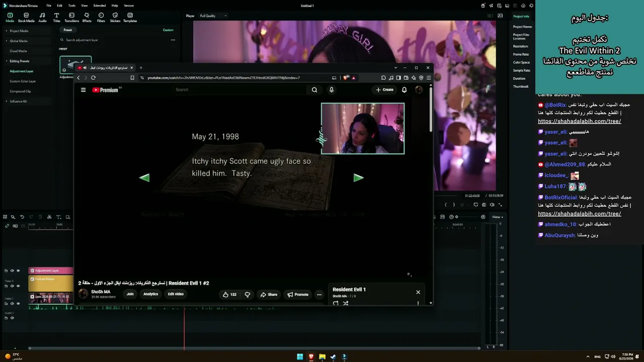Open the YouTube account avatar menu
This screenshot has width=644, height=362.
419,89
